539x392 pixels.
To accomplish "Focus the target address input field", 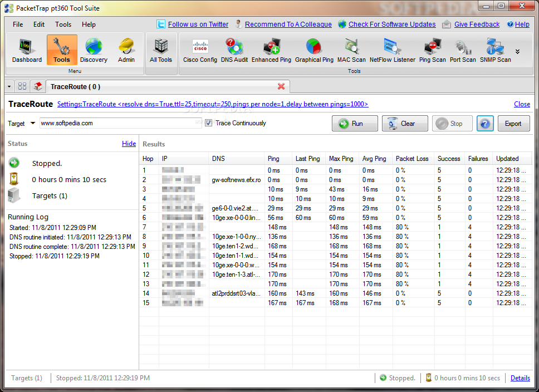I will pyautogui.click(x=120, y=123).
